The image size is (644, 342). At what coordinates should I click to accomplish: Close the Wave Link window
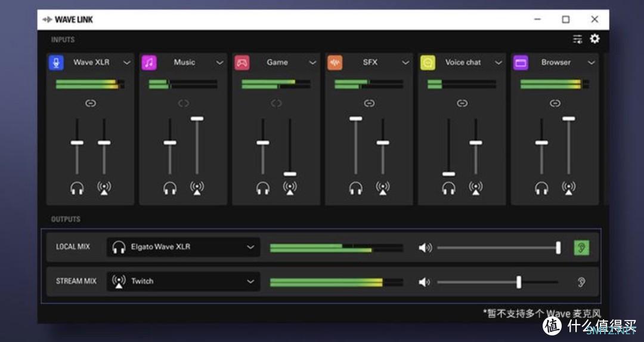[595, 19]
